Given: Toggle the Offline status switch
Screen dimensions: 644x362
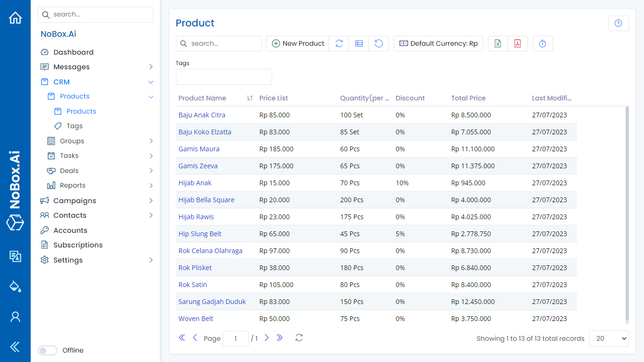Looking at the screenshot, I should [x=48, y=350].
